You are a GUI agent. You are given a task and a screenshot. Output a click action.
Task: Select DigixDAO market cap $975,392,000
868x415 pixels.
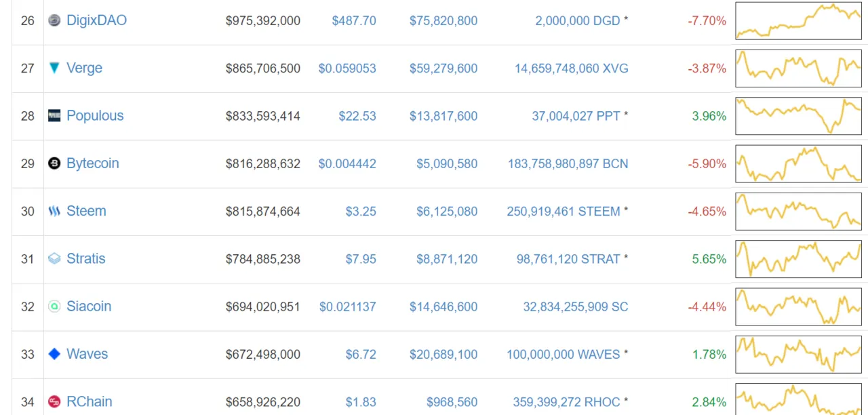point(263,21)
